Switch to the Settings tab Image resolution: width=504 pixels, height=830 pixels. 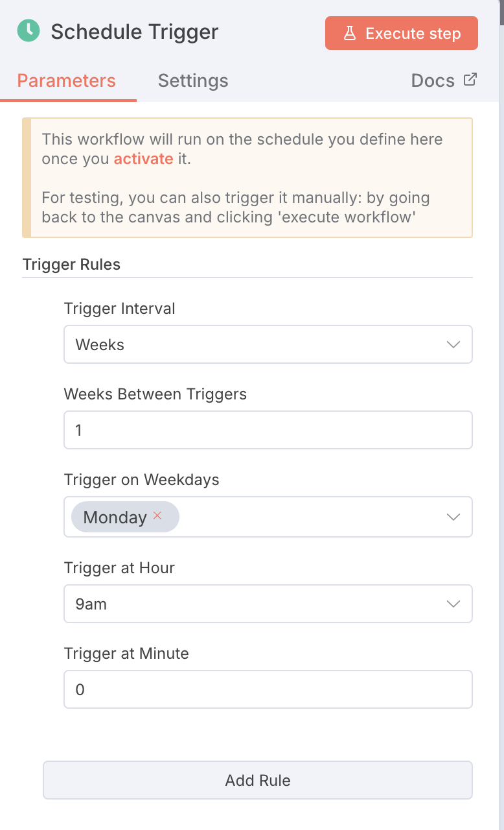click(193, 80)
